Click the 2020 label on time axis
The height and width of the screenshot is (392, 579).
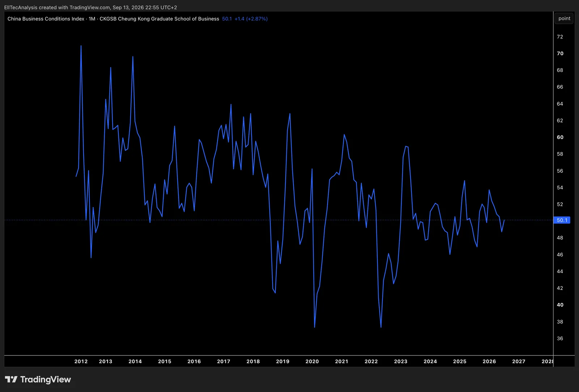click(312, 361)
